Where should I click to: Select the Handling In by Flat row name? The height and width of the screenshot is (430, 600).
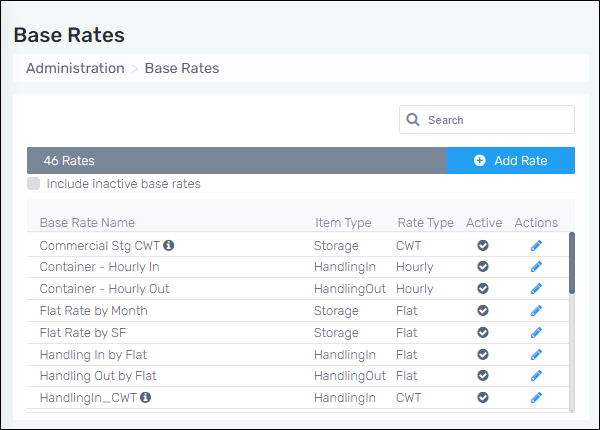93,355
